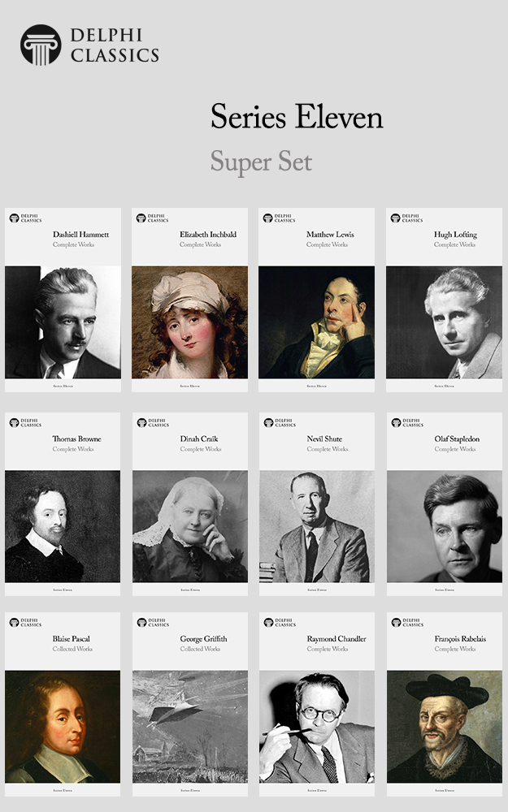The image size is (508, 812).
Task: Open the Matthew Lewis Complete Works cover
Action: point(317,300)
